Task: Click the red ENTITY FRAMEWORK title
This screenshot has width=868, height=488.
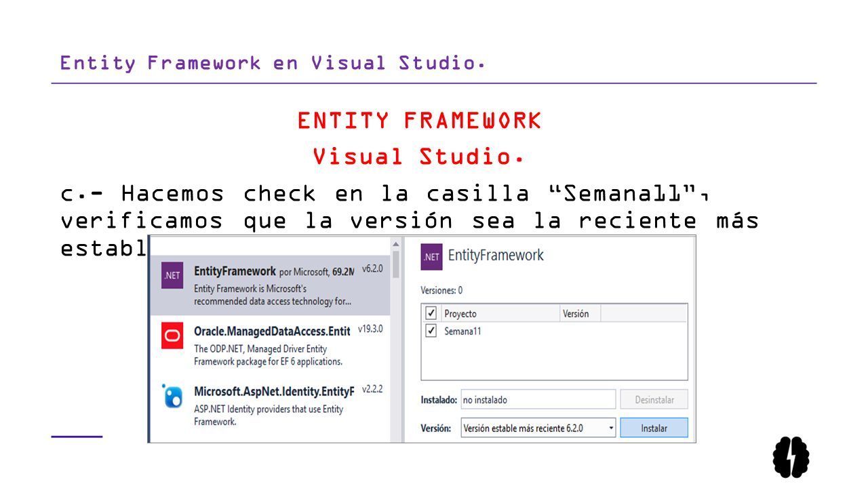Action: [x=419, y=121]
